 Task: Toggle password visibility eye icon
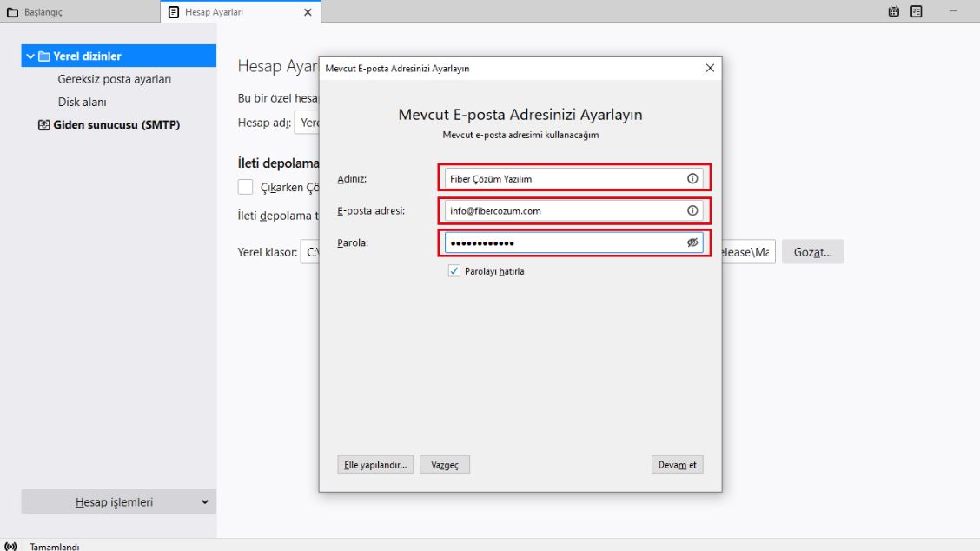tap(692, 242)
